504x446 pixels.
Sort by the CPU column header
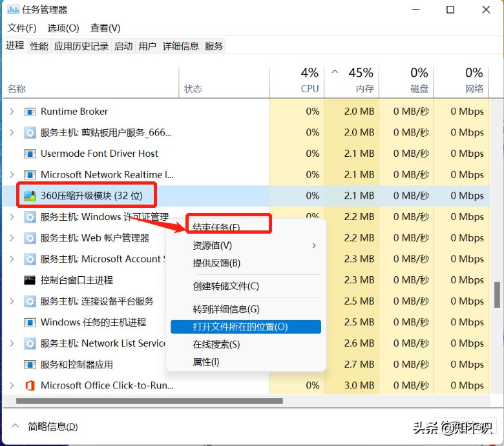297,81
